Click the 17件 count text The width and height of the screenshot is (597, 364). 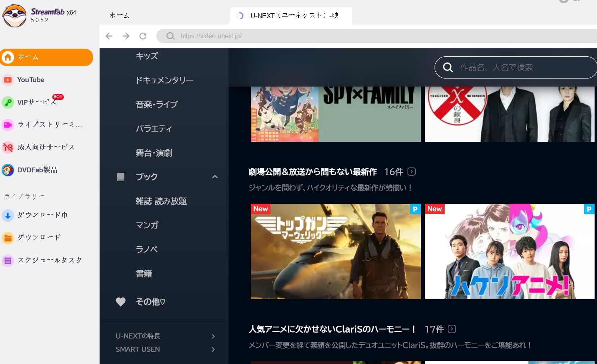[x=434, y=329]
